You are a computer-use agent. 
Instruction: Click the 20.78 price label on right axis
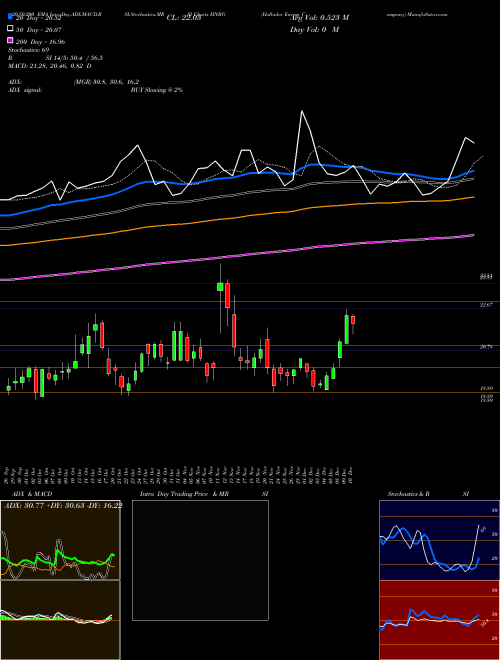pos(486,347)
